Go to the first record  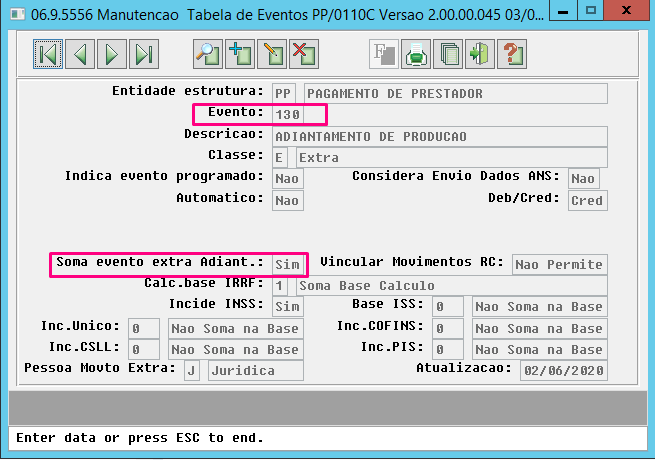[x=48, y=54]
